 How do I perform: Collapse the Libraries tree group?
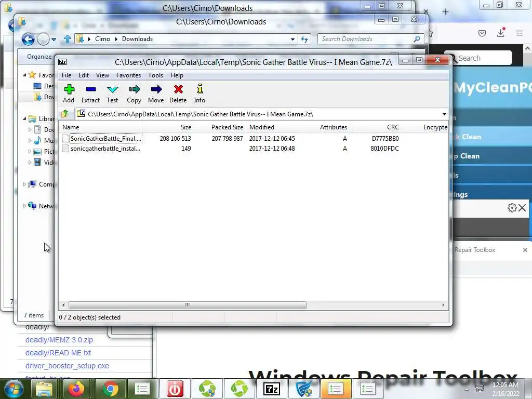coord(24,119)
